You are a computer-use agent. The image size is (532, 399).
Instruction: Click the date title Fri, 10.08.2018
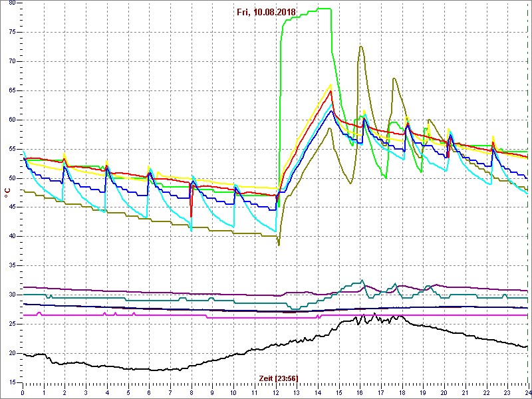point(268,13)
